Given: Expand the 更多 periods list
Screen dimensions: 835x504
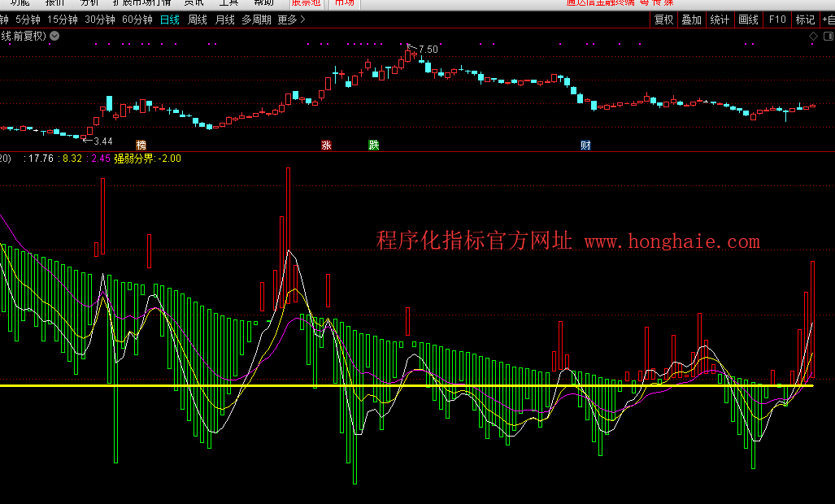Looking at the screenshot, I should (x=291, y=20).
